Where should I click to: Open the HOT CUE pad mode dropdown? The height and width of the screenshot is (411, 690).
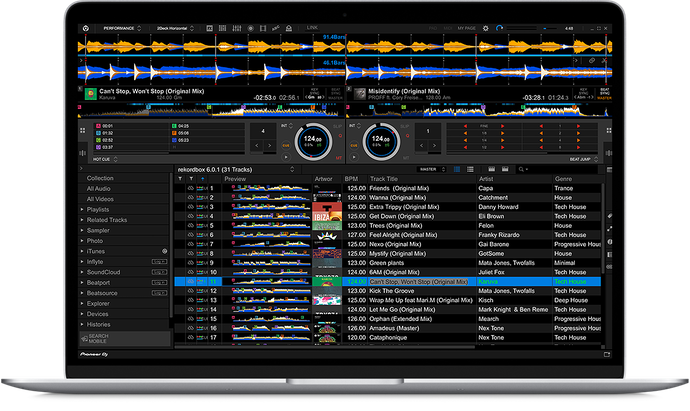point(105,159)
